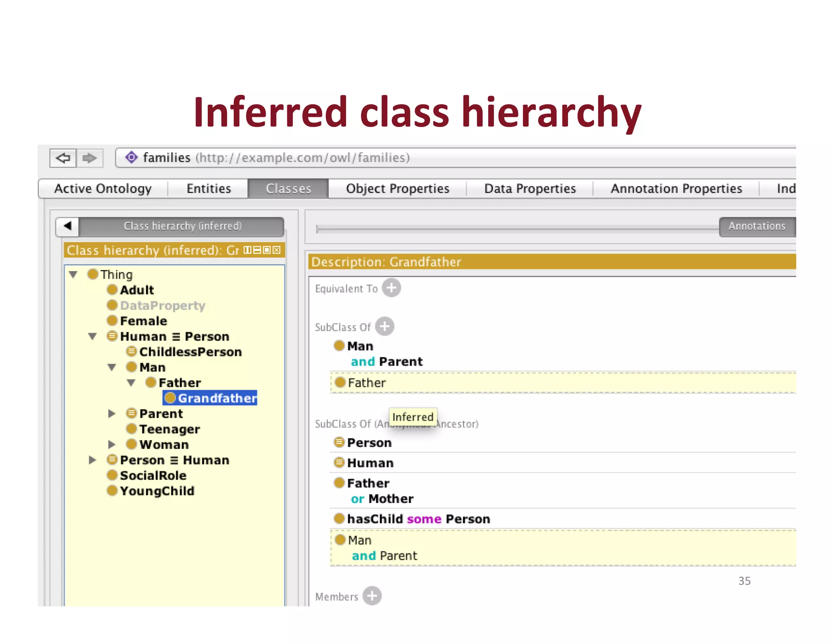Click the horizontal divider slider above Description
The width and height of the screenshot is (834, 644).
[518, 229]
